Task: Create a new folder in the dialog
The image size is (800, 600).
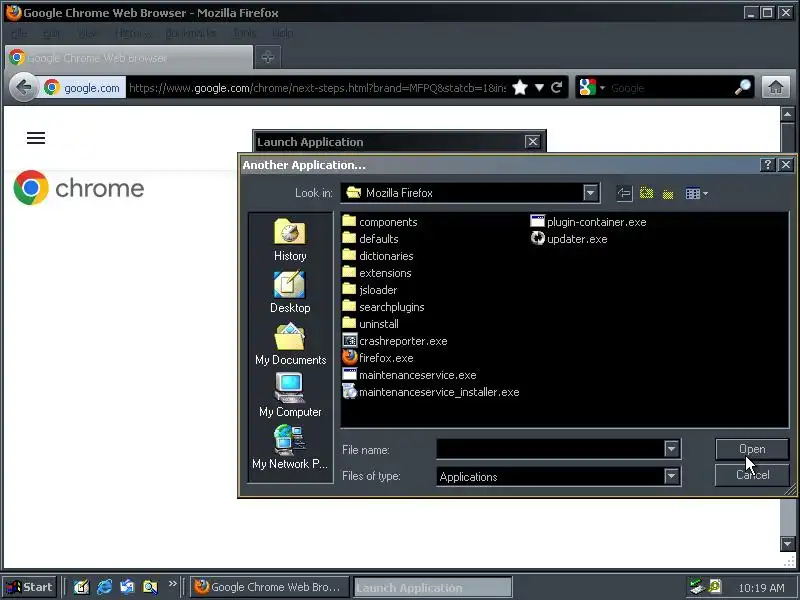Action: 668,193
